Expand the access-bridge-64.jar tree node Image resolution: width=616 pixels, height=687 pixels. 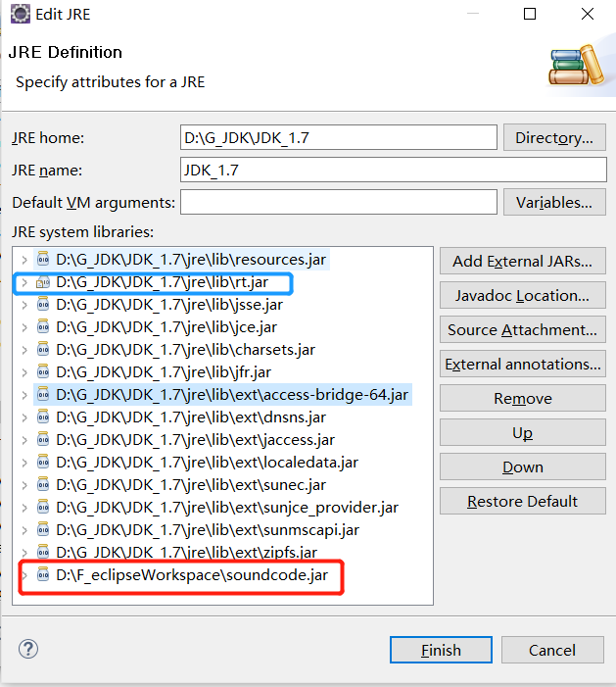coord(24,395)
